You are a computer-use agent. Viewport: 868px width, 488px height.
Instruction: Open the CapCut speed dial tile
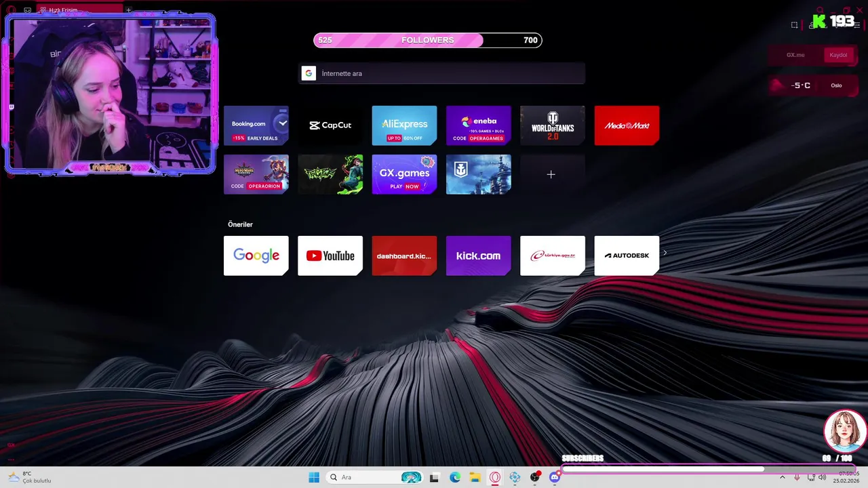[330, 125]
